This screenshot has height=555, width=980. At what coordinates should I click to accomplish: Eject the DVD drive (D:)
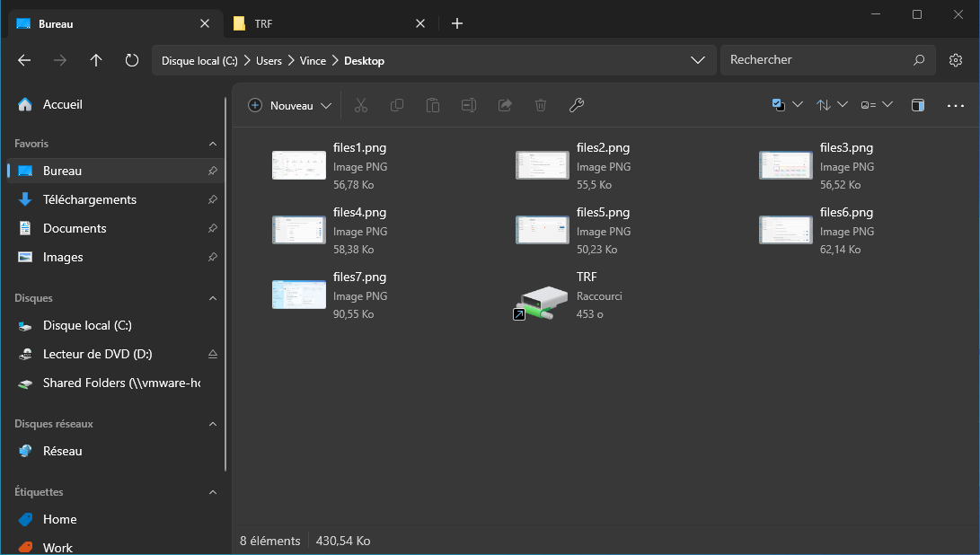(213, 354)
